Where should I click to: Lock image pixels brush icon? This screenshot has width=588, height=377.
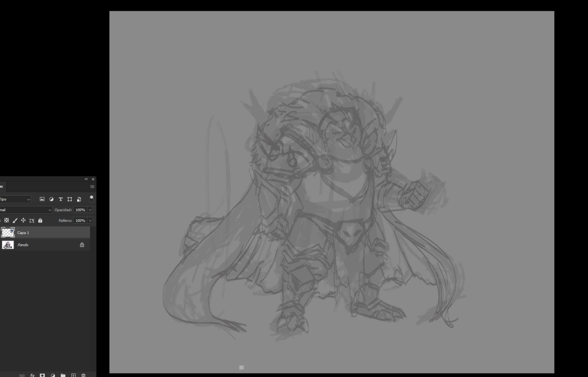coord(15,220)
